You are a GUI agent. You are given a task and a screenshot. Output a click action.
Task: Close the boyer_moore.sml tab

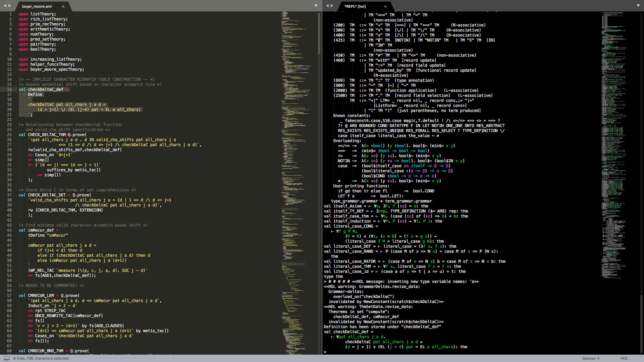(x=63, y=6)
